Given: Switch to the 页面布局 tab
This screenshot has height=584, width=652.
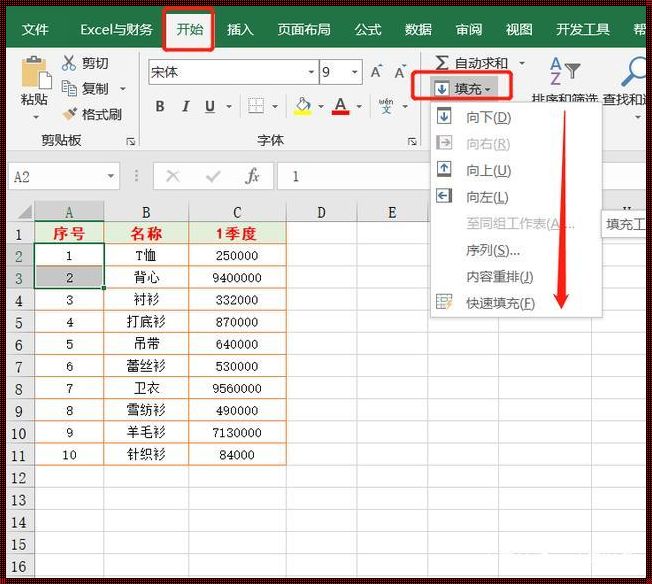Looking at the screenshot, I should point(304,30).
